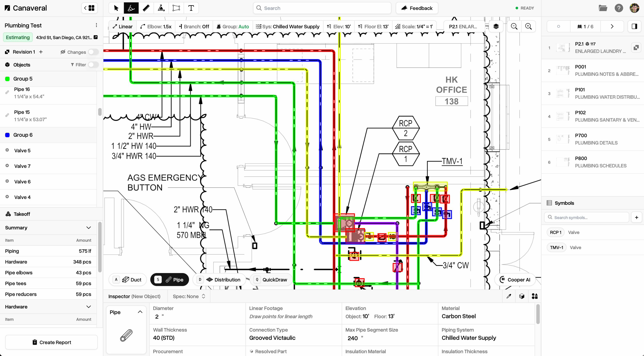
Task: Open the P2.1 ENLAR... sheet selector
Action: point(463,27)
